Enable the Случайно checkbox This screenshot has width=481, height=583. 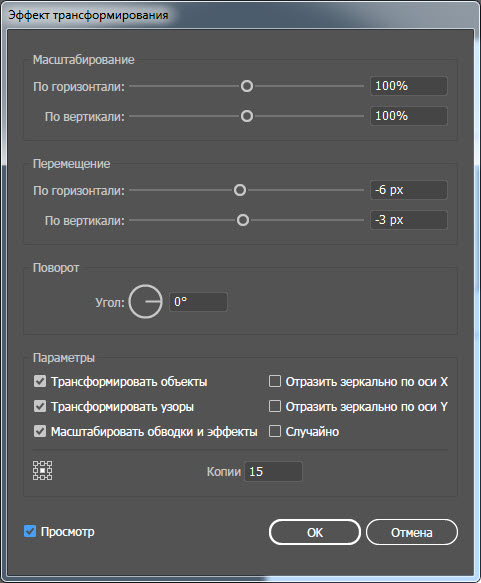tap(275, 431)
